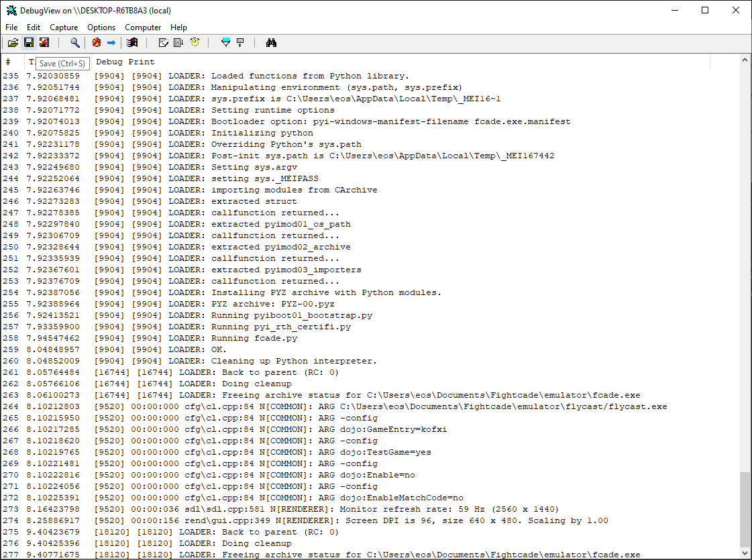Viewport: 752px width, 560px height.
Task: Click the Capture Kernel icon
Action: (97, 43)
